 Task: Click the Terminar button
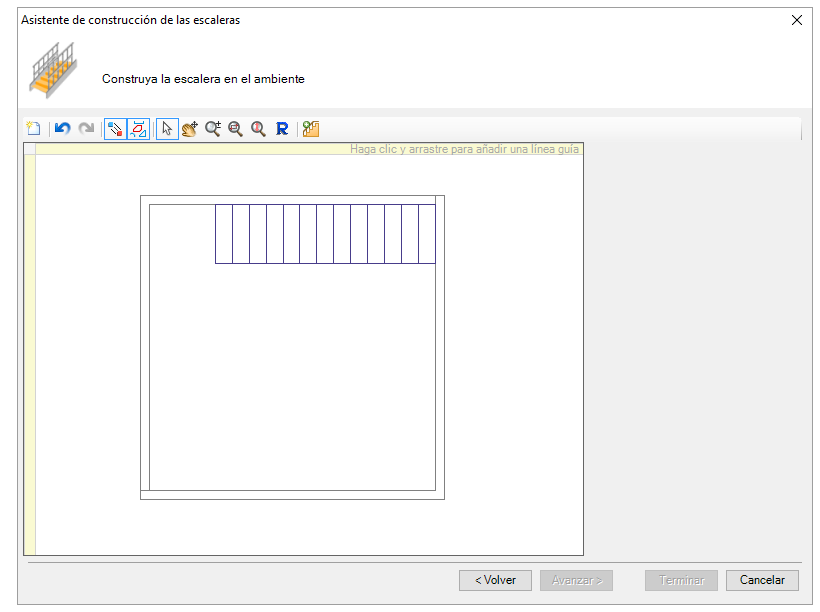(681, 580)
